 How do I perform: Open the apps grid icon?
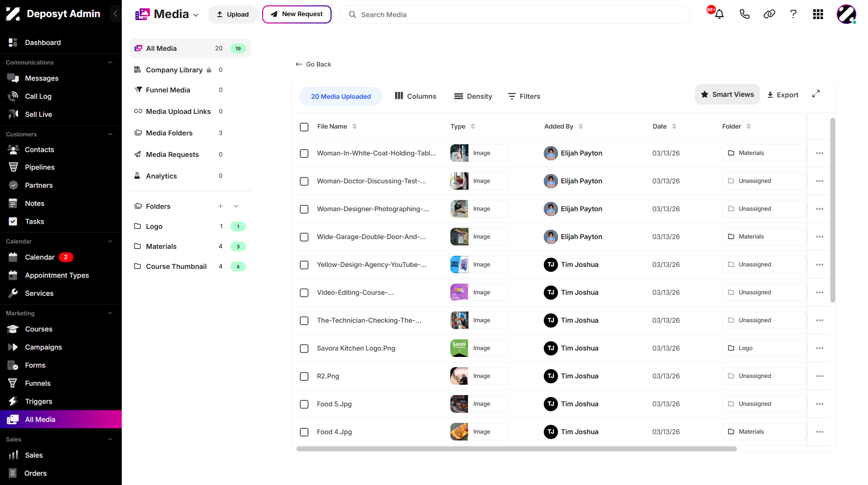point(818,14)
